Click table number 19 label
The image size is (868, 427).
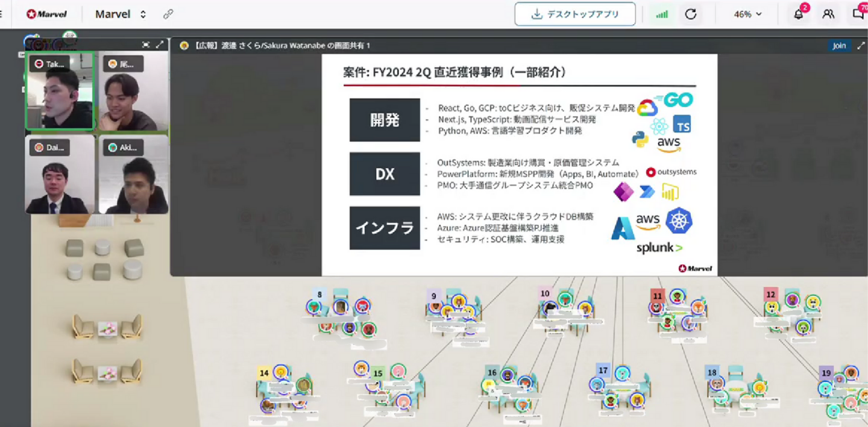(826, 373)
